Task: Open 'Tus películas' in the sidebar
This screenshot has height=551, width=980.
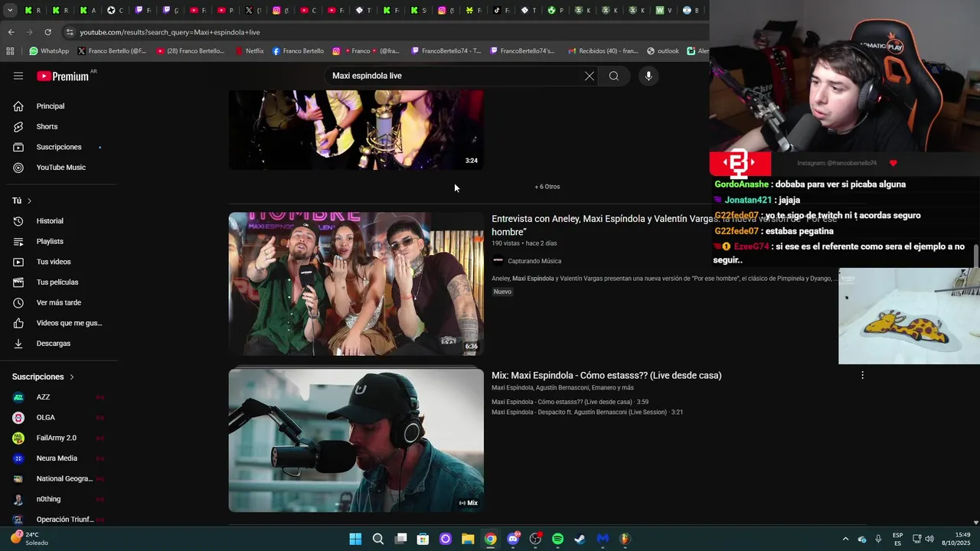Action: click(x=58, y=282)
